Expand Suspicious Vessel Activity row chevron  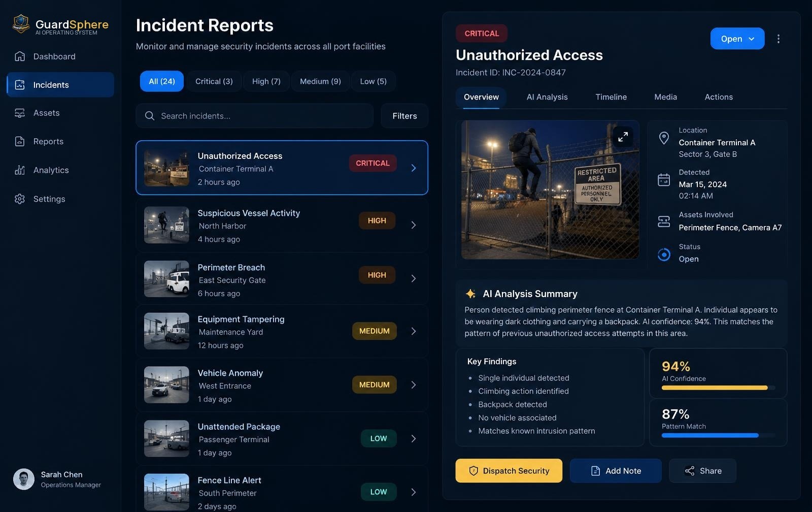pos(414,225)
